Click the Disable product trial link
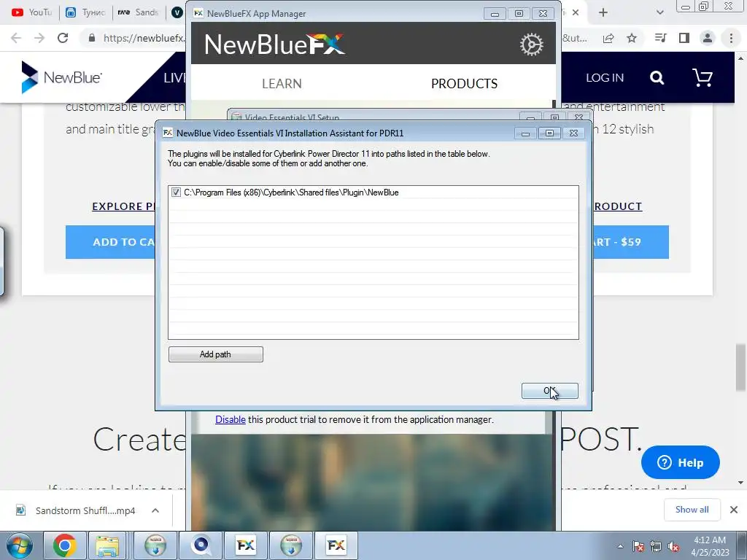Viewport: 747px width, 560px height. click(x=231, y=419)
